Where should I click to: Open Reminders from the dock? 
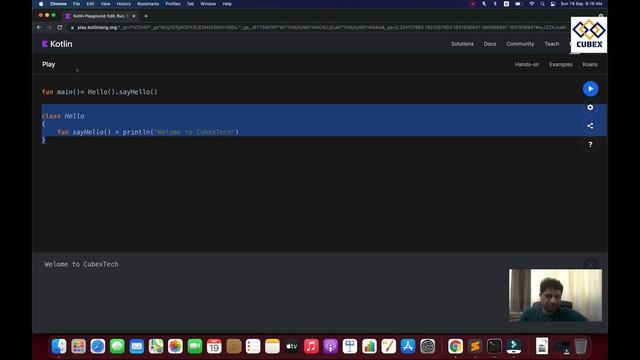[253, 346]
